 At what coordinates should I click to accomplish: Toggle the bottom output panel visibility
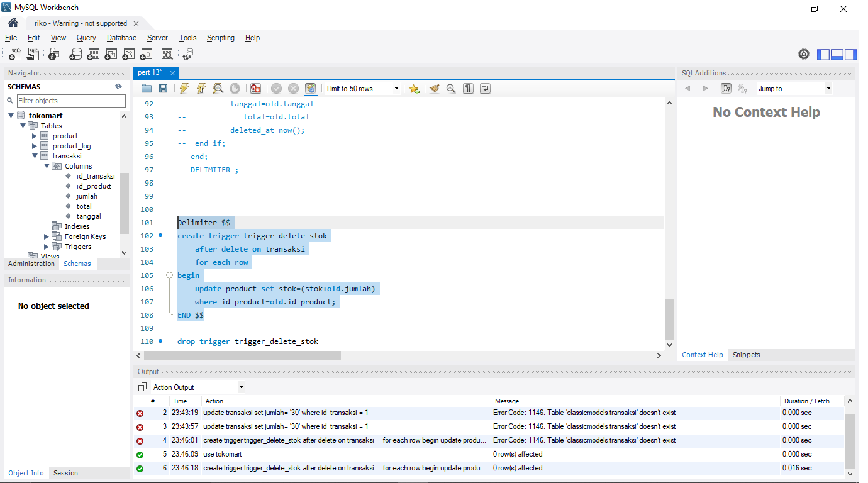click(x=837, y=55)
